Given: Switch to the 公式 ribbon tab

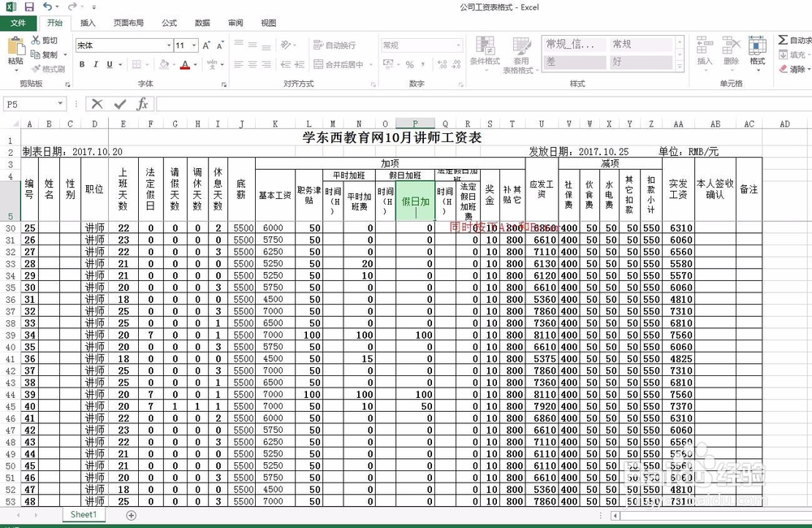Looking at the screenshot, I should click(x=168, y=23).
